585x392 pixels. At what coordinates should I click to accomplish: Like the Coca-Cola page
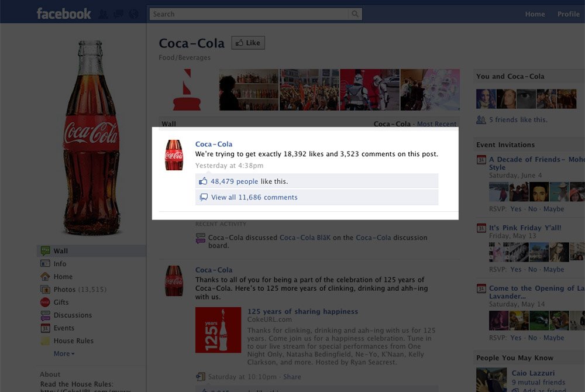[248, 43]
